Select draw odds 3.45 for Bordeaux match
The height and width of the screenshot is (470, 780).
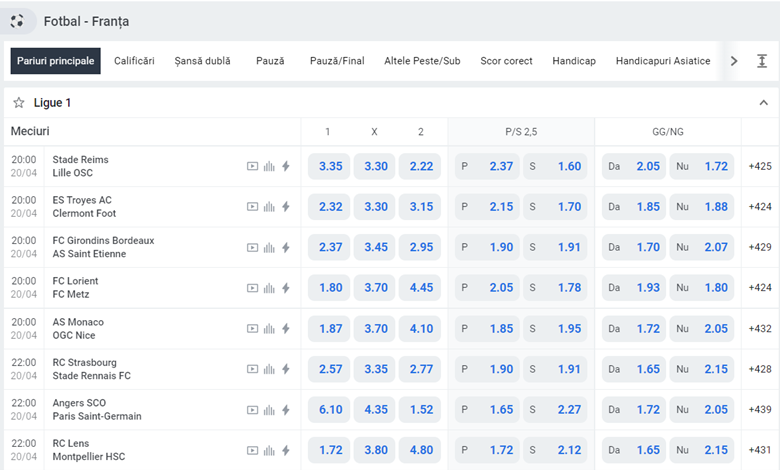point(375,247)
